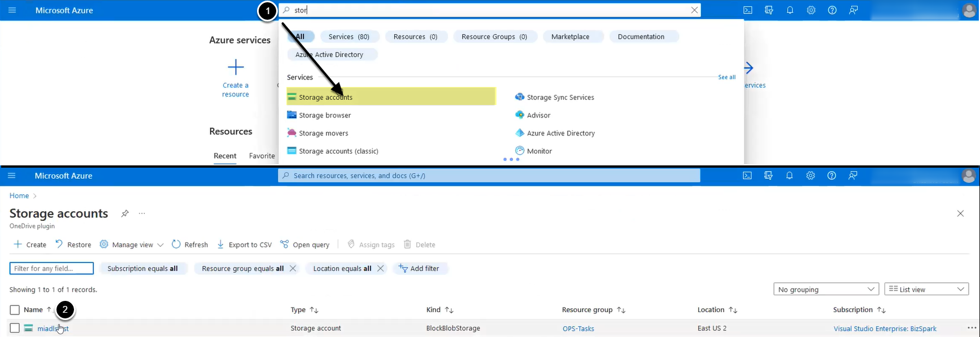Open Subscription equals all filter

click(x=143, y=269)
